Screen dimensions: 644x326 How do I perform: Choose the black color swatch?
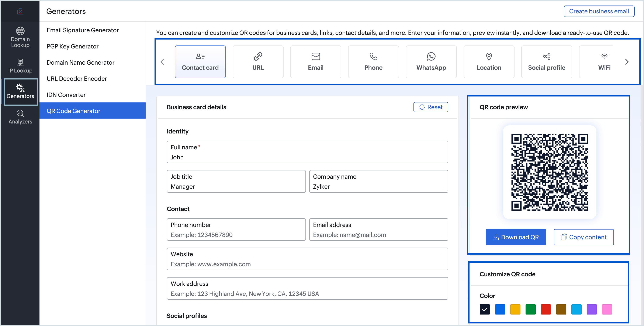tap(485, 309)
